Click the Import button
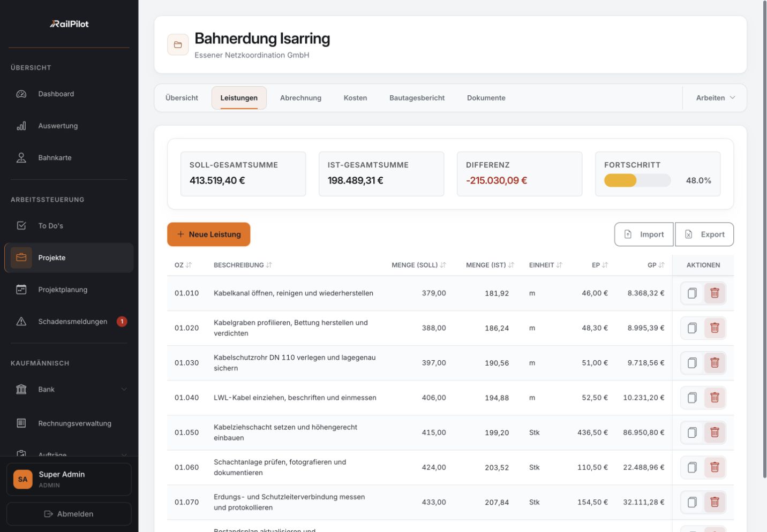The width and height of the screenshot is (767, 532). point(644,234)
